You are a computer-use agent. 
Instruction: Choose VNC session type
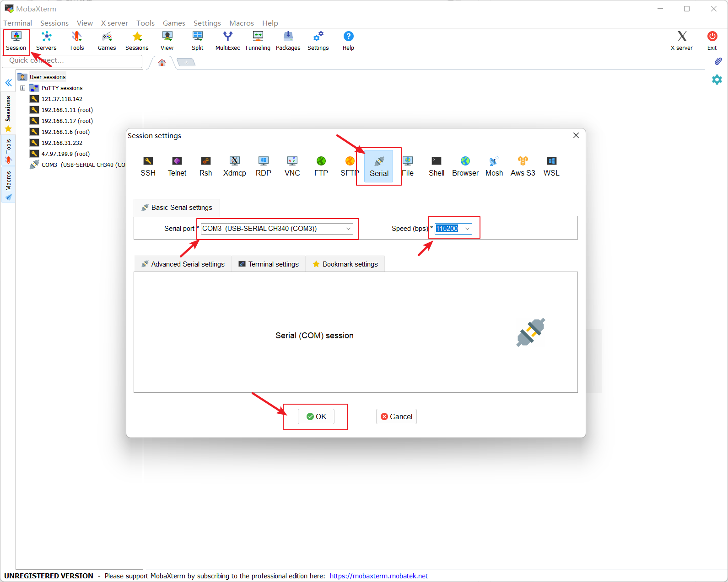(x=292, y=166)
